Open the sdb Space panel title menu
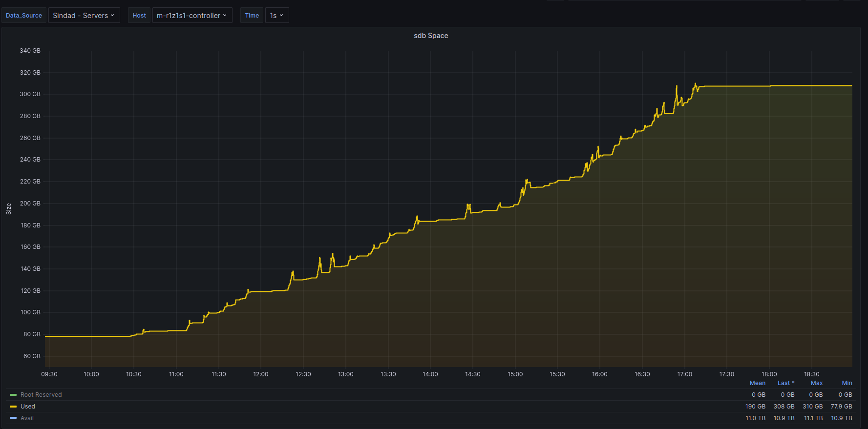Viewport: 868px width, 429px height. tap(430, 36)
